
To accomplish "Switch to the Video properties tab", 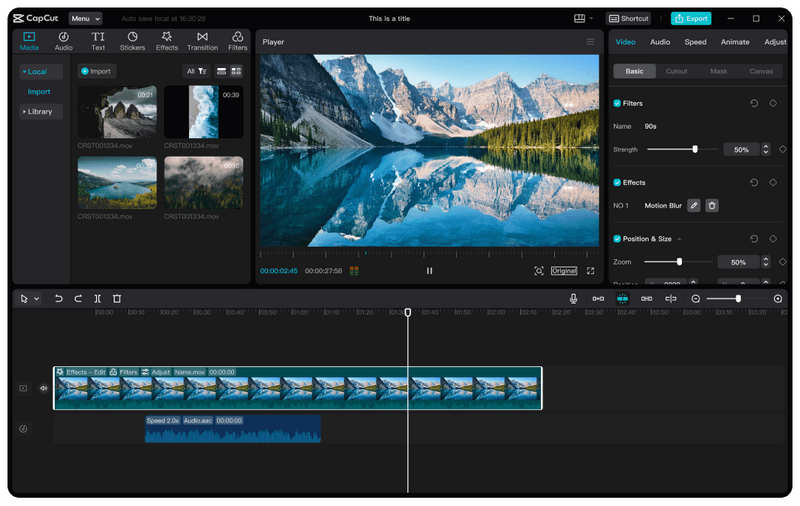I will [x=625, y=42].
